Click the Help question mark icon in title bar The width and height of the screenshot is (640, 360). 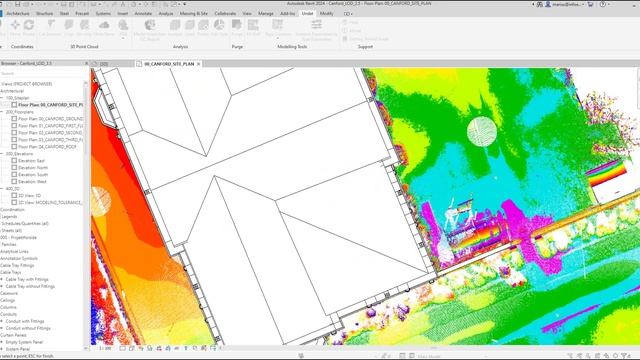(x=603, y=4)
